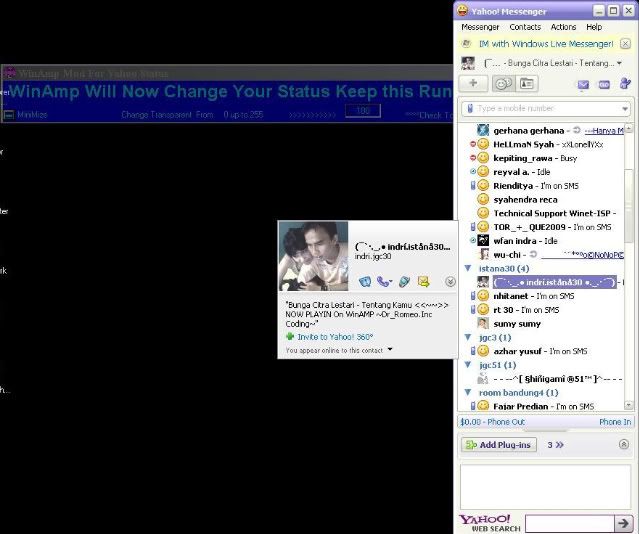Click the contact list scrollbar down arrow
Screen dimensions: 639x534
pos(628,405)
